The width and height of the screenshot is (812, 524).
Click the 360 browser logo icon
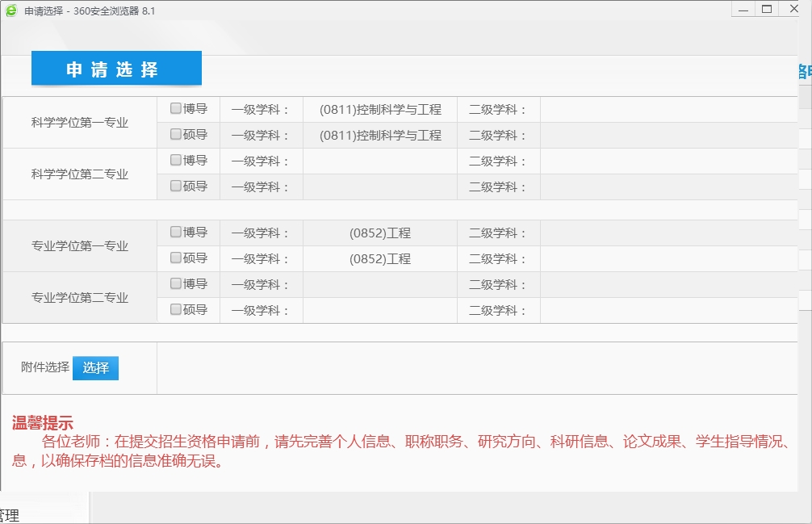tap(11, 10)
